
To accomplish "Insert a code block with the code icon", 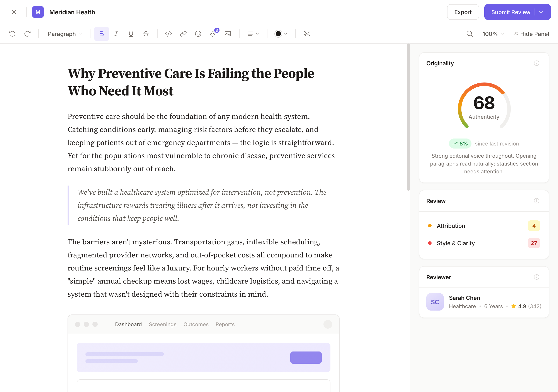I will tap(168, 34).
